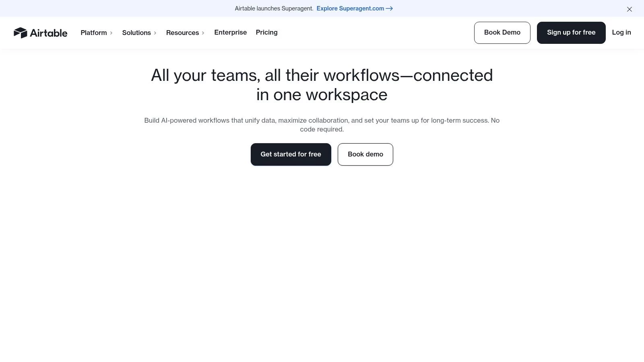
Task: Click the arrow icon beside Explore Superagent.com
Action: [x=389, y=8]
